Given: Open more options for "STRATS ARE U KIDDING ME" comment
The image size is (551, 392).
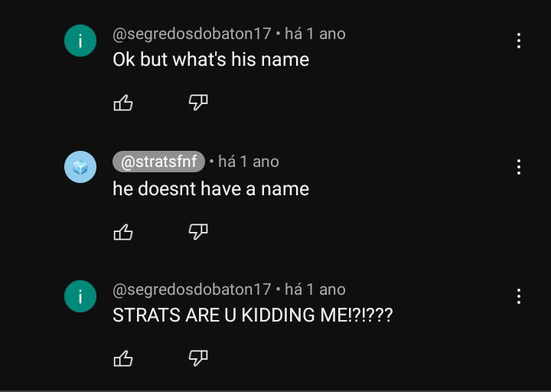Looking at the screenshot, I should (x=519, y=296).
